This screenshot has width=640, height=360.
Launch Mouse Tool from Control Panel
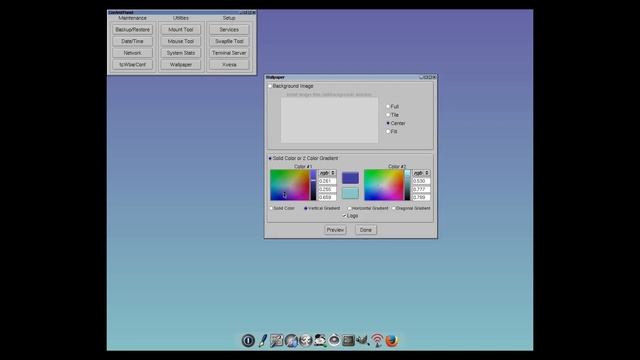(180, 41)
